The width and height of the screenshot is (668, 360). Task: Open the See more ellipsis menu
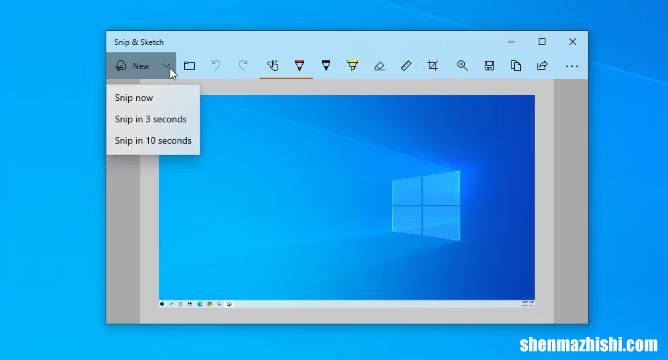point(572,66)
